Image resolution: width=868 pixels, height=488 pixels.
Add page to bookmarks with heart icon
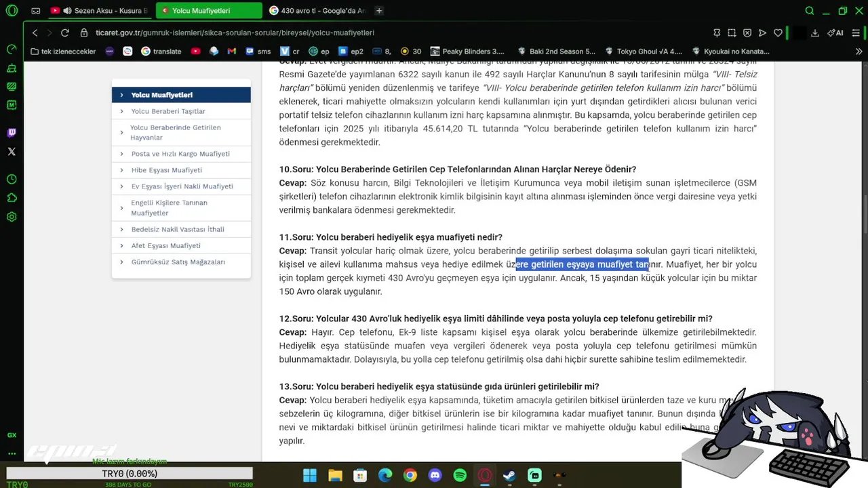pyautogui.click(x=778, y=33)
